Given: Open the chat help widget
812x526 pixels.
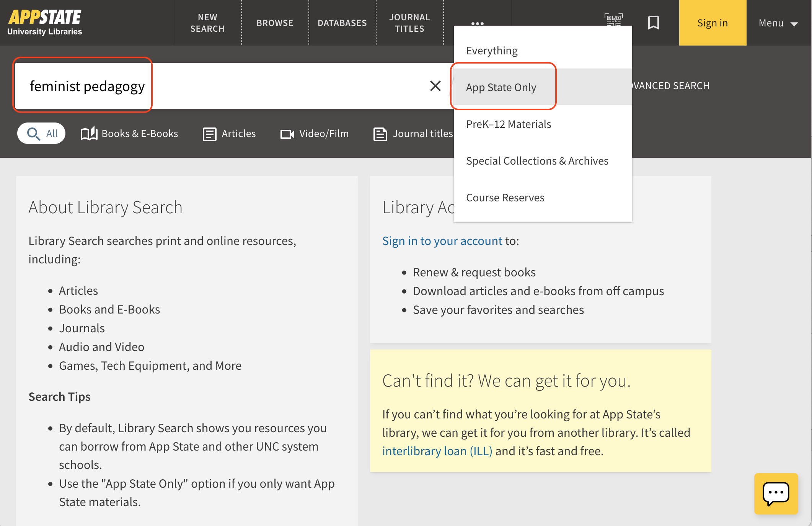Looking at the screenshot, I should [x=776, y=493].
